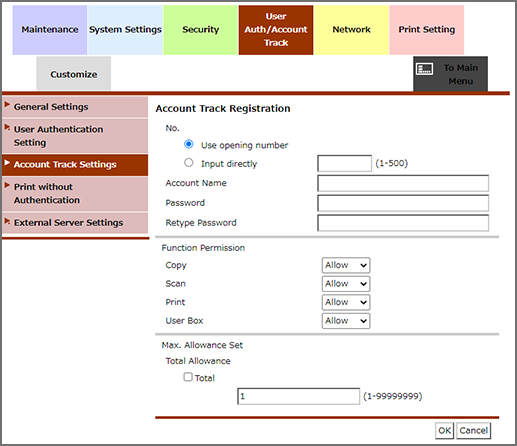The image size is (517, 446).
Task: Click the OK button
Action: tap(444, 431)
